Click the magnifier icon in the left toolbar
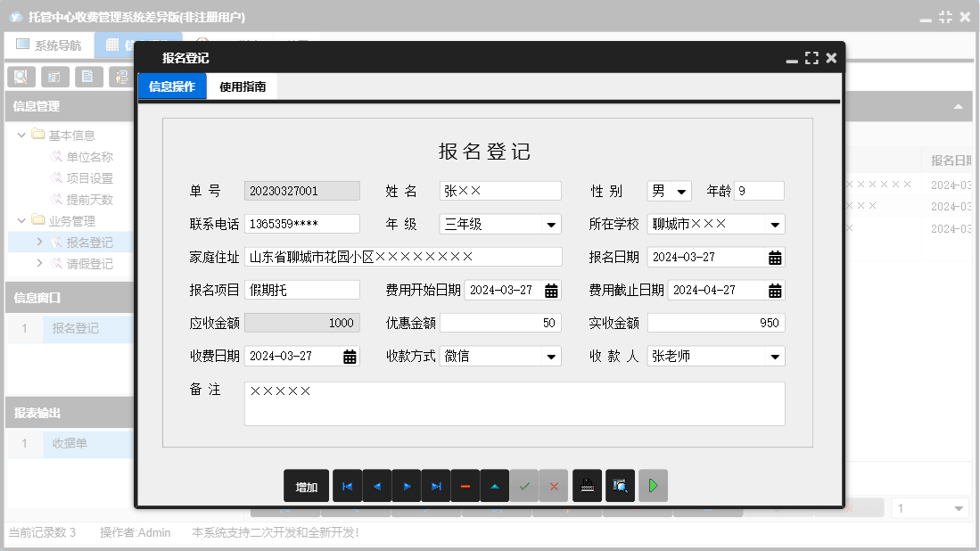Image resolution: width=980 pixels, height=551 pixels. pos(21,77)
